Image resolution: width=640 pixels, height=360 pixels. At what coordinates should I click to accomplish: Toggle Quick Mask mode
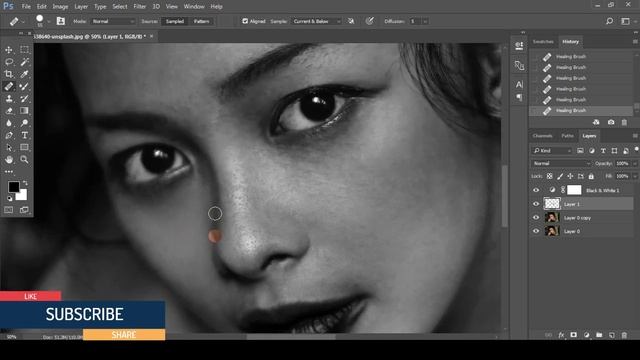pyautogui.click(x=9, y=210)
